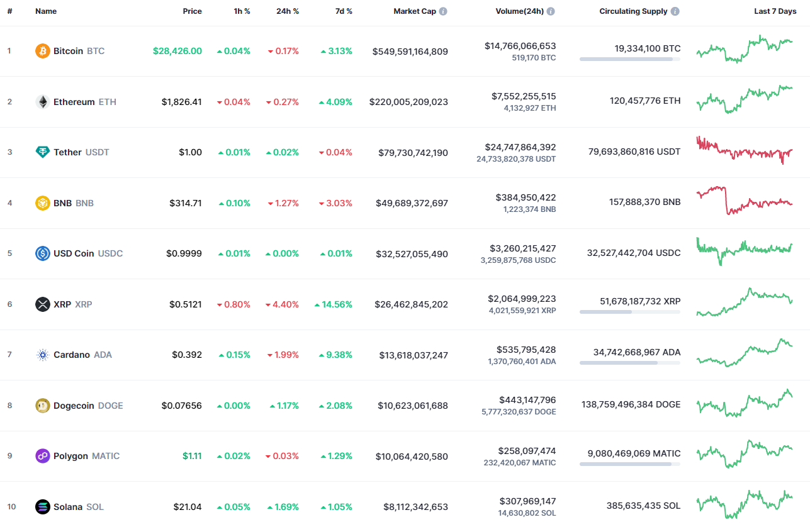Image resolution: width=810 pixels, height=532 pixels.
Task: Click the Ethereum ETH logo icon
Action: click(x=42, y=102)
